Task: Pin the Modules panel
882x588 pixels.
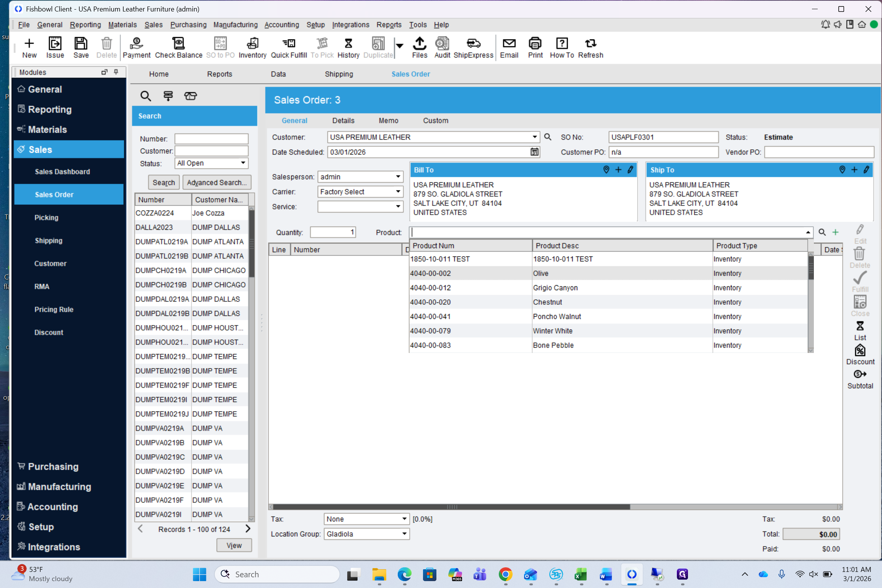Action: 116,72
